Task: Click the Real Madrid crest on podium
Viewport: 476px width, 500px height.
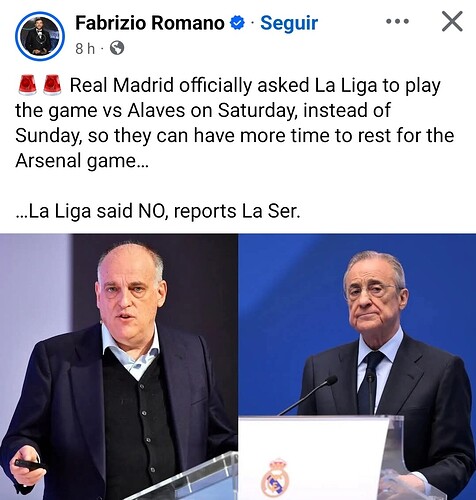Action: (275, 478)
